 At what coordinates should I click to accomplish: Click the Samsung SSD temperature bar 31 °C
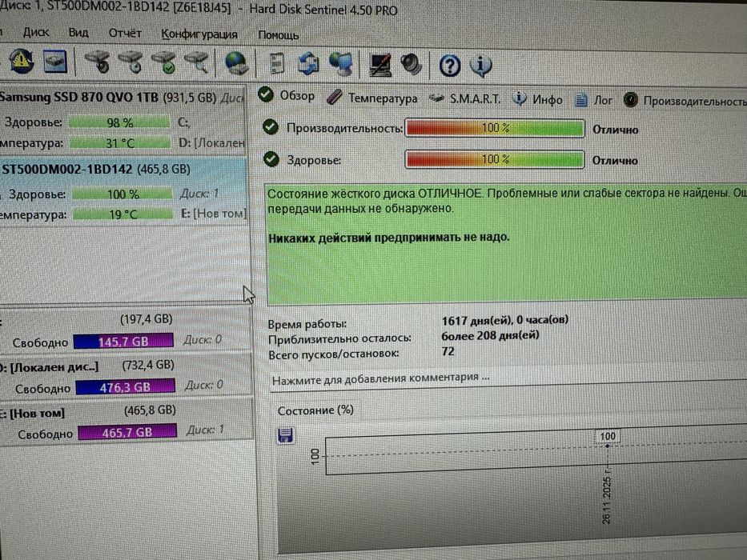point(119,143)
